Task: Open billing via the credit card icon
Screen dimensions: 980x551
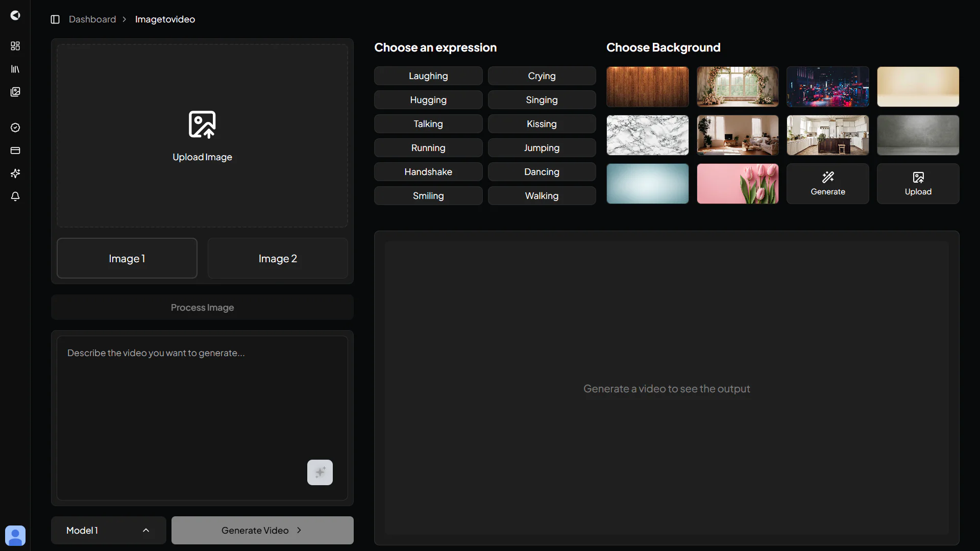Action: [15, 151]
